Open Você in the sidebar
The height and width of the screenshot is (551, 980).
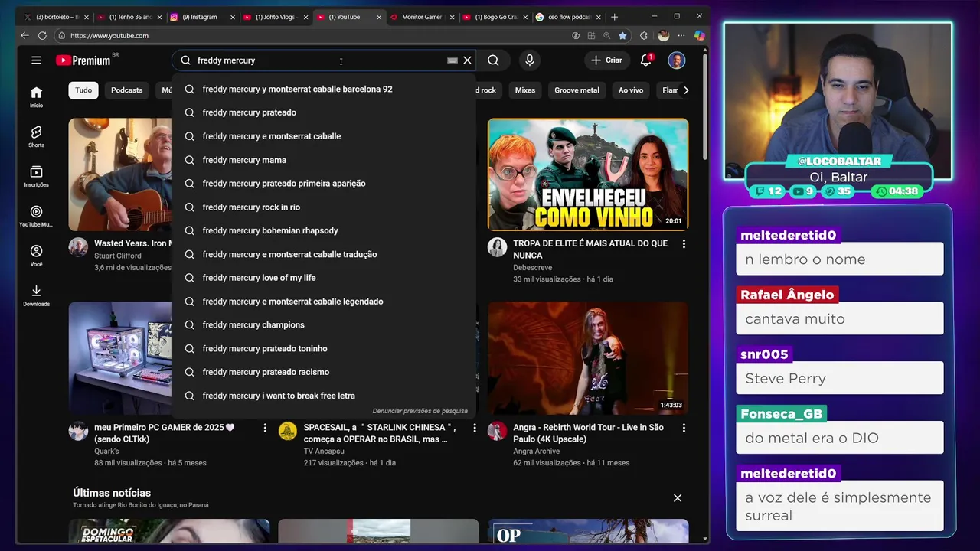tap(36, 256)
